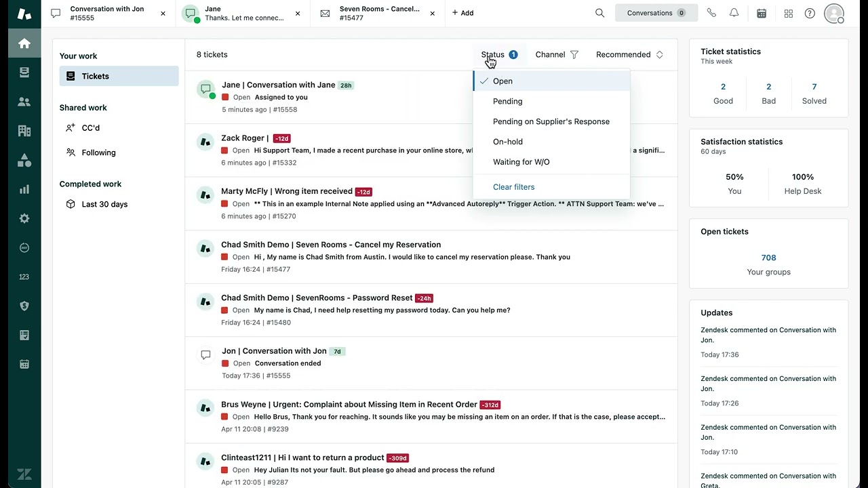
Task: Expand the Recommended sort dropdown
Action: [629, 54]
